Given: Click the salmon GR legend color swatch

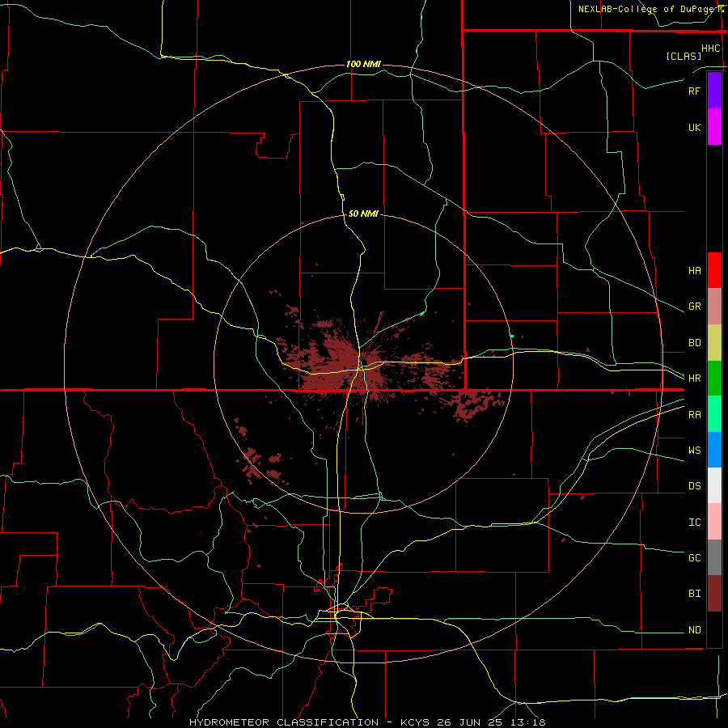Looking at the screenshot, I should (x=714, y=307).
